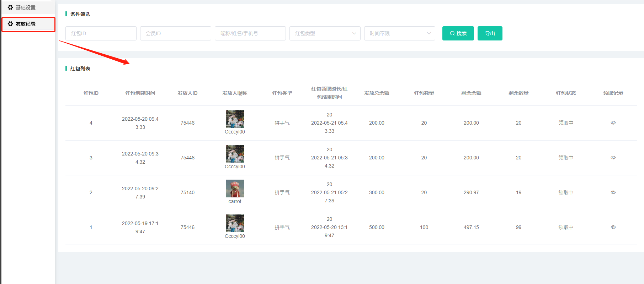Open the 时间不限 time filter dropdown
This screenshot has width=644, height=284.
tap(399, 33)
